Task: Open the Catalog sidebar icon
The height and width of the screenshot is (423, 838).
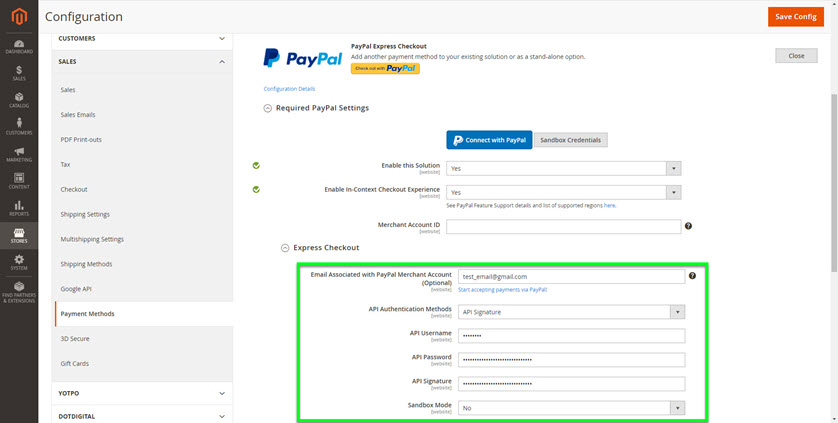Action: coord(19,100)
